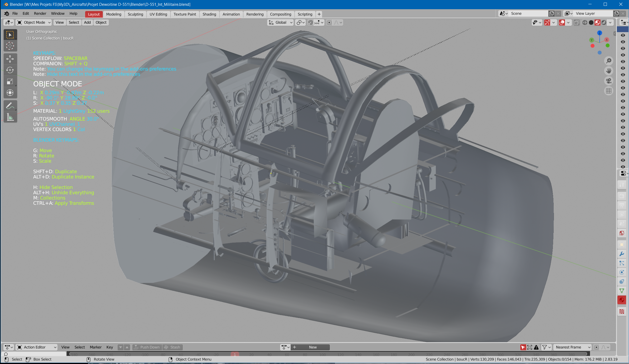Click the red X axis gizmo
This screenshot has width=629, height=364.
point(607,40)
